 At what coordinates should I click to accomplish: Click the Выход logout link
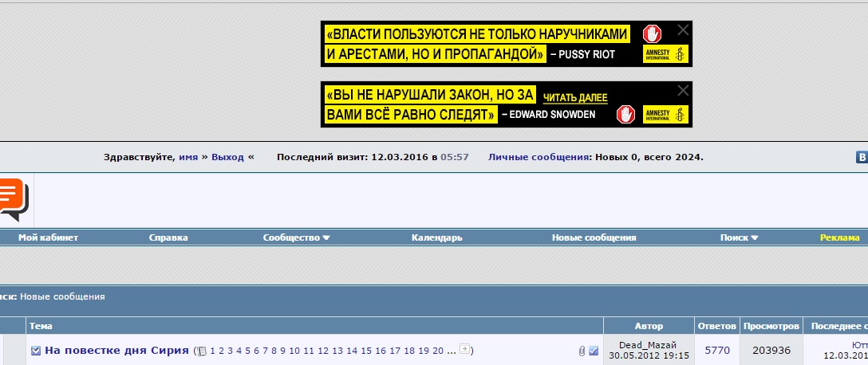tap(228, 157)
